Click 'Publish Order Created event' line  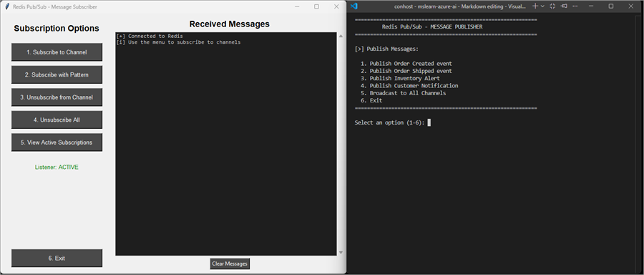tap(406, 64)
